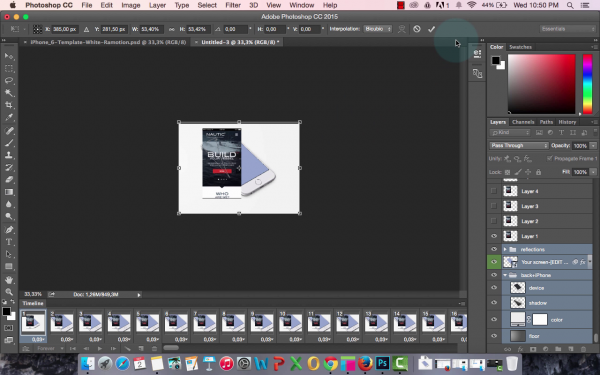The width and height of the screenshot is (600, 375).
Task: Click link icon between W and H
Action: click(171, 29)
